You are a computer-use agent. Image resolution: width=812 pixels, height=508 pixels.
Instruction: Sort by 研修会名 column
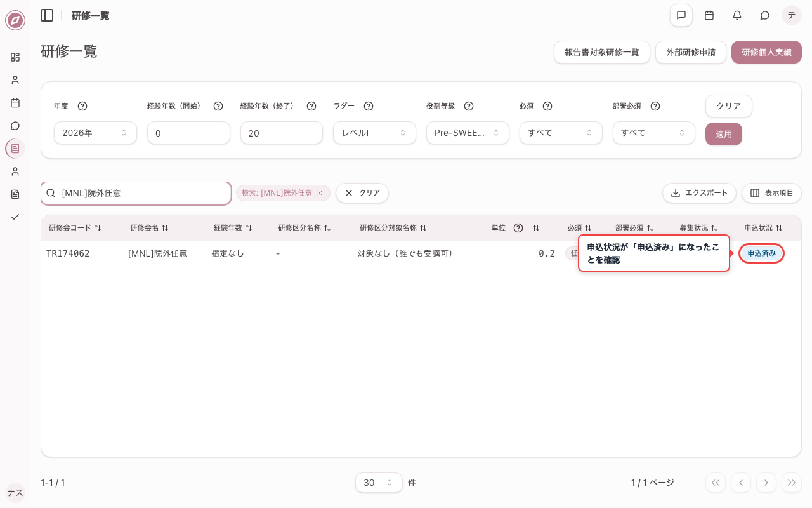point(149,228)
